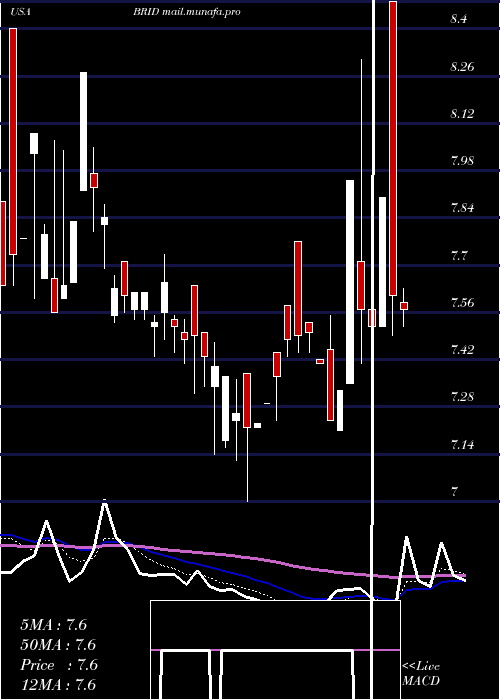Screen dimensions: 500x700
Task: Click the 8.26 price axis label
Action: coord(462,67)
